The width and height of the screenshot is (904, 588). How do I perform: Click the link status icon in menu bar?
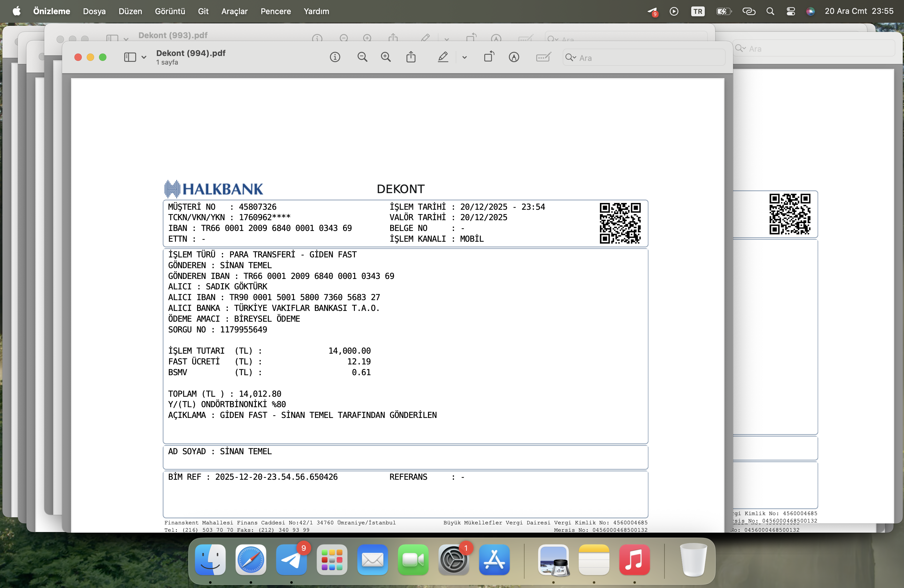pos(749,11)
